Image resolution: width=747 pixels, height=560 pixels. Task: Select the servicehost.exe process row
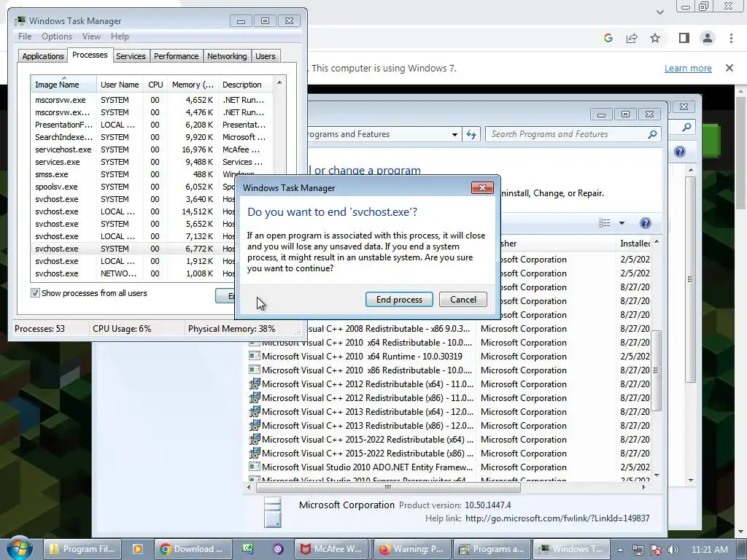(152, 149)
